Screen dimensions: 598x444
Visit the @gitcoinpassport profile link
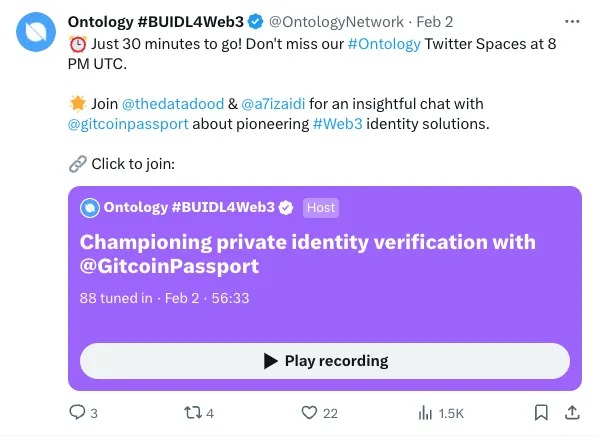(128, 124)
